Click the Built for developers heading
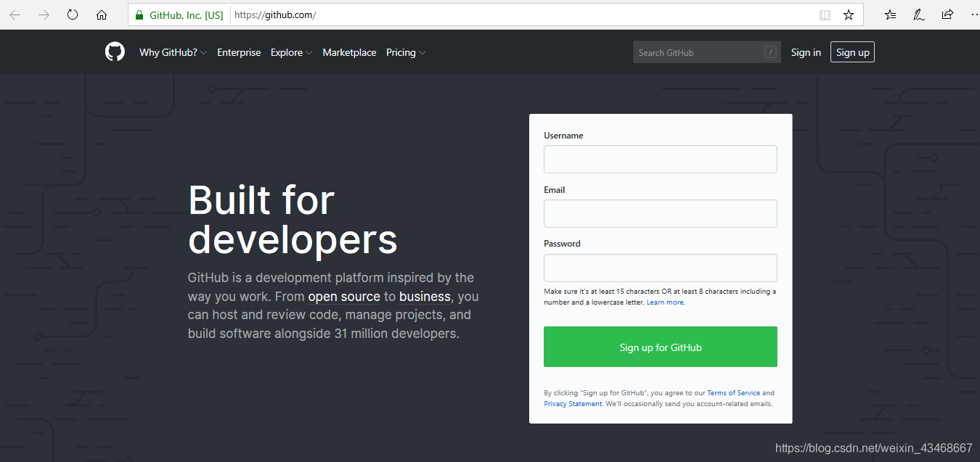Viewport: 980px width, 462px height. [293, 220]
